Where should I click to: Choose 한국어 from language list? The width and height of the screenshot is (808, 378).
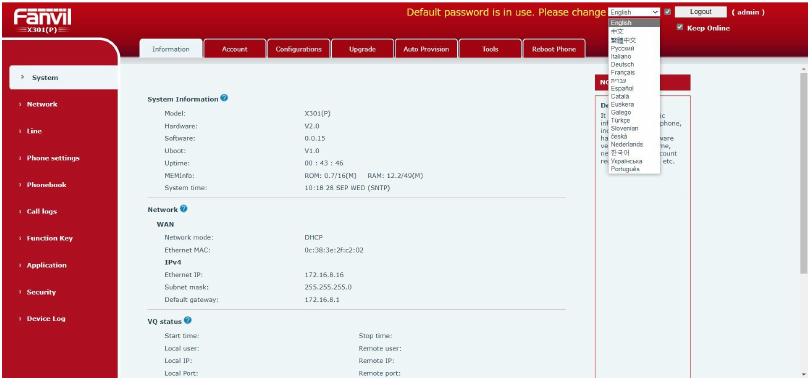(634, 153)
